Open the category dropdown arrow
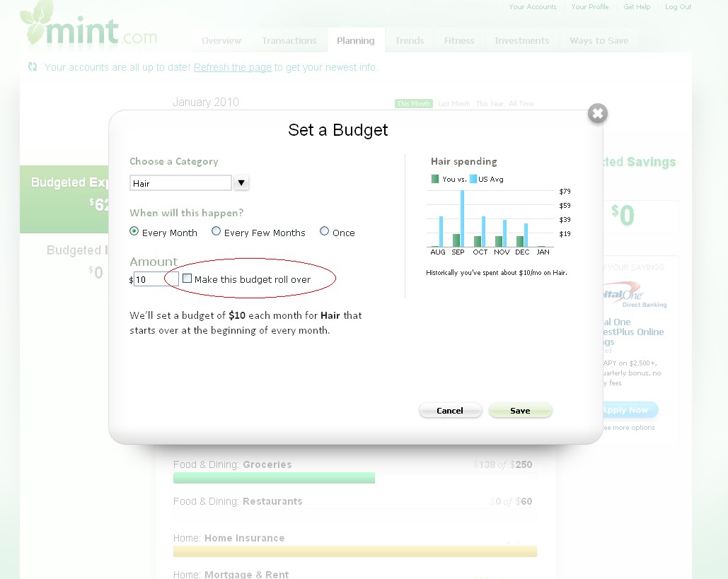728x579 pixels. click(241, 183)
